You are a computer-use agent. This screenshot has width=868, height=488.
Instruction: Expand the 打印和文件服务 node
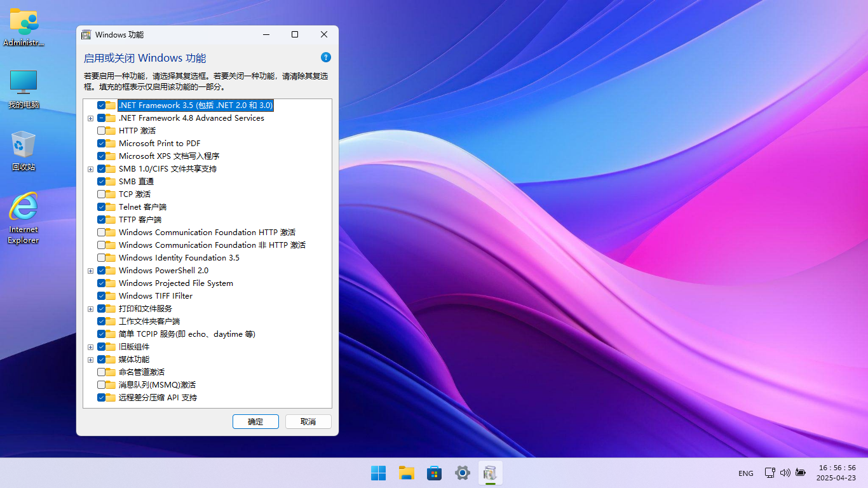(x=90, y=309)
